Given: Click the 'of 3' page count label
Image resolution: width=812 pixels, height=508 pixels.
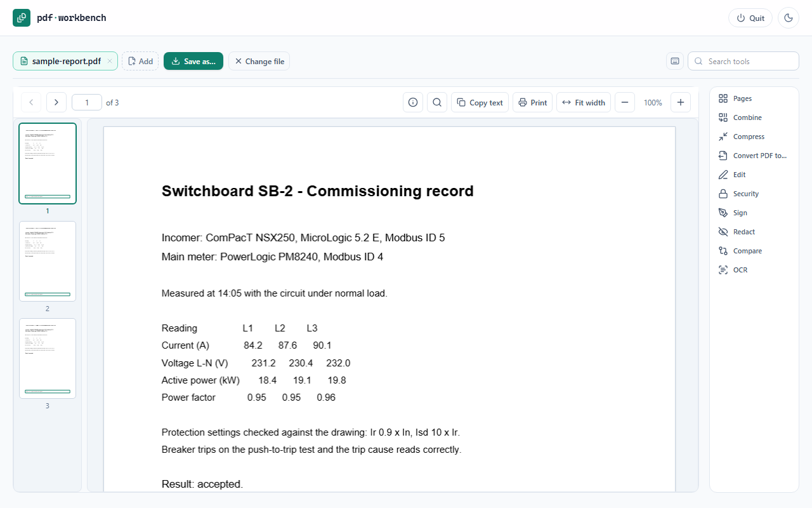Looking at the screenshot, I should (112, 102).
